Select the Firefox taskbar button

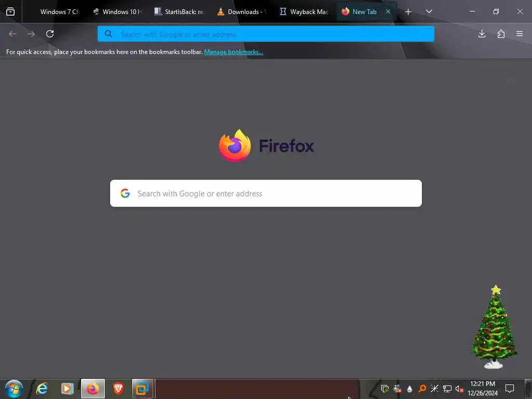pyautogui.click(x=92, y=389)
